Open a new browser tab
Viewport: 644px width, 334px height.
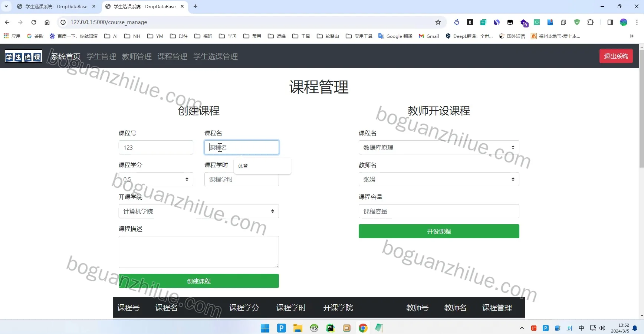pos(195,6)
